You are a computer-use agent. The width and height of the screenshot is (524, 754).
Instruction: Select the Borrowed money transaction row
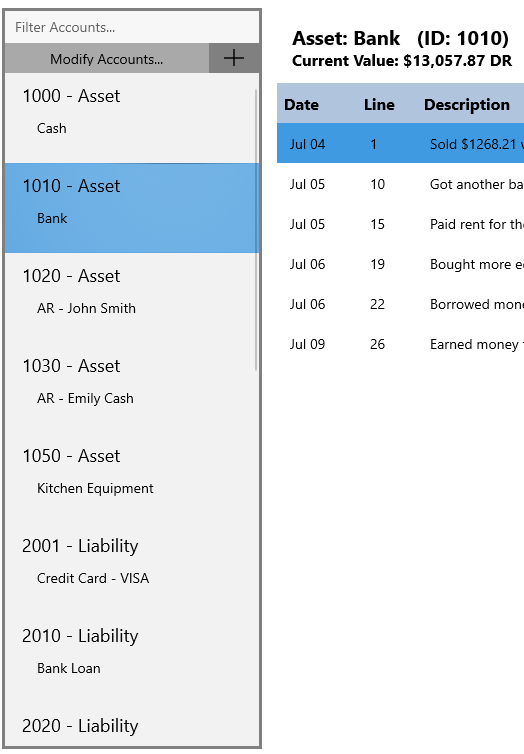pos(400,303)
